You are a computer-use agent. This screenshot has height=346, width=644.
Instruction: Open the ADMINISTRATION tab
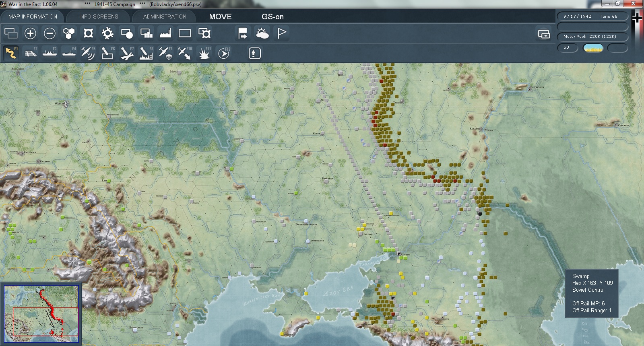click(x=165, y=16)
